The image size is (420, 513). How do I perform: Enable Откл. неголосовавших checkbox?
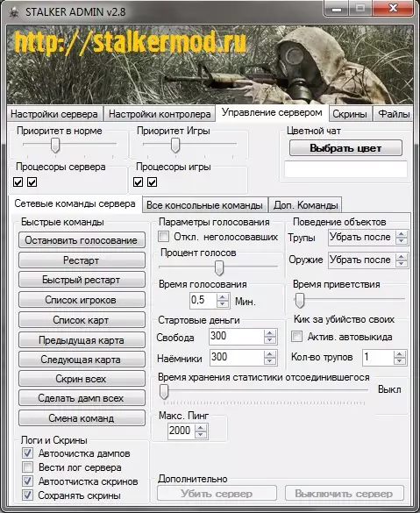coord(163,236)
